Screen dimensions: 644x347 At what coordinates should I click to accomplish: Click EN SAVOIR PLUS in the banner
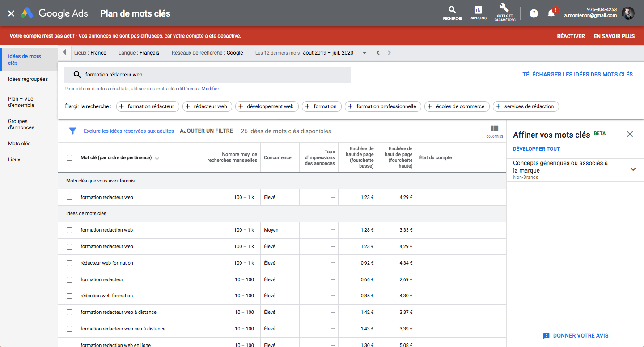click(614, 36)
